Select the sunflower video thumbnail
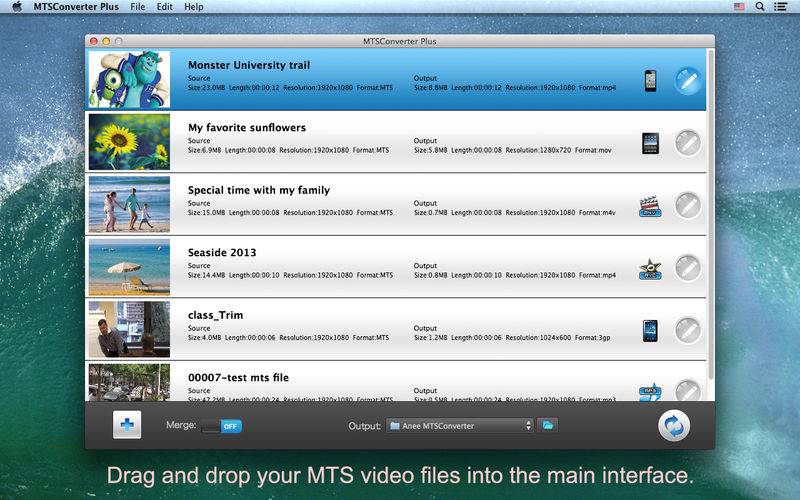Image resolution: width=800 pixels, height=500 pixels. click(x=129, y=142)
